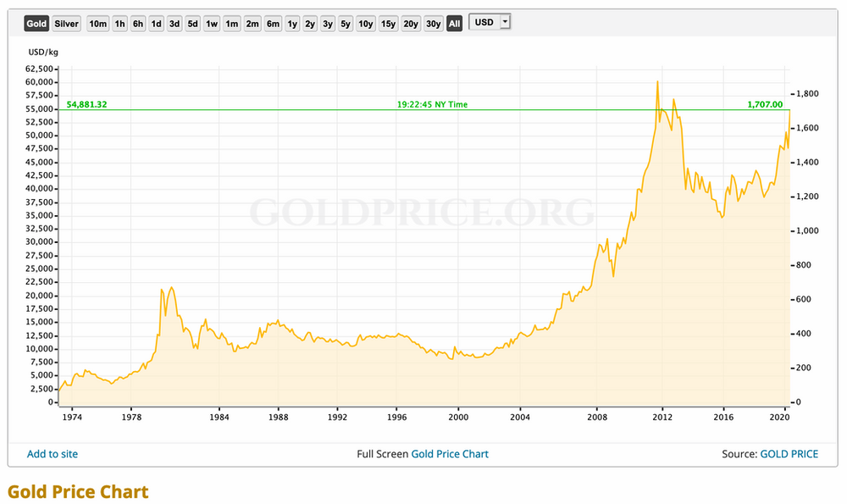This screenshot has height=504, width=847.
Task: Click the 1,707.00 value label
Action: 765,104
